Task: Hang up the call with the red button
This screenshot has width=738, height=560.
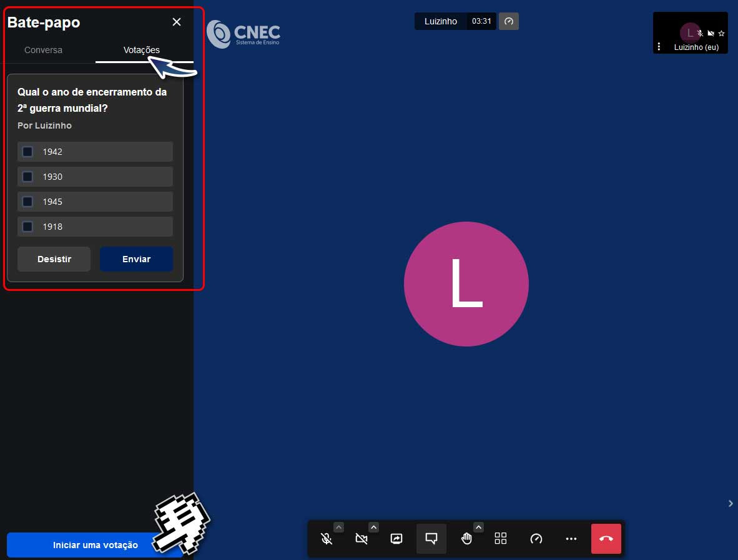Action: pyautogui.click(x=606, y=539)
